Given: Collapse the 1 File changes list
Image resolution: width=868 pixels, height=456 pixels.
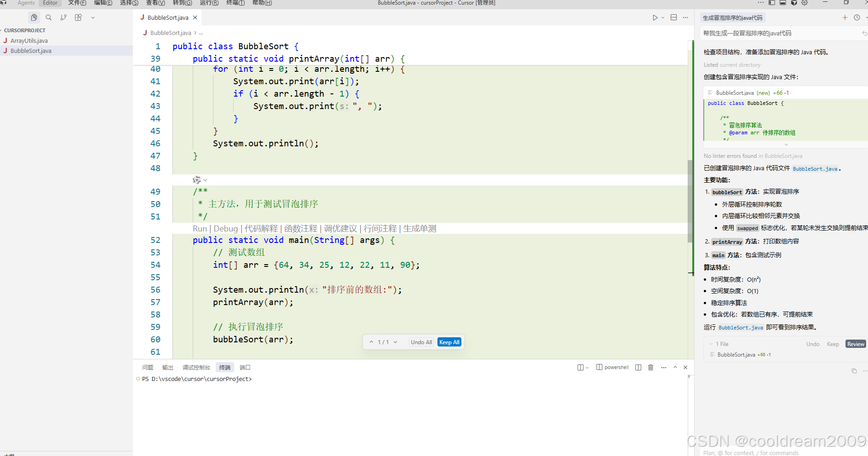Looking at the screenshot, I should point(711,344).
